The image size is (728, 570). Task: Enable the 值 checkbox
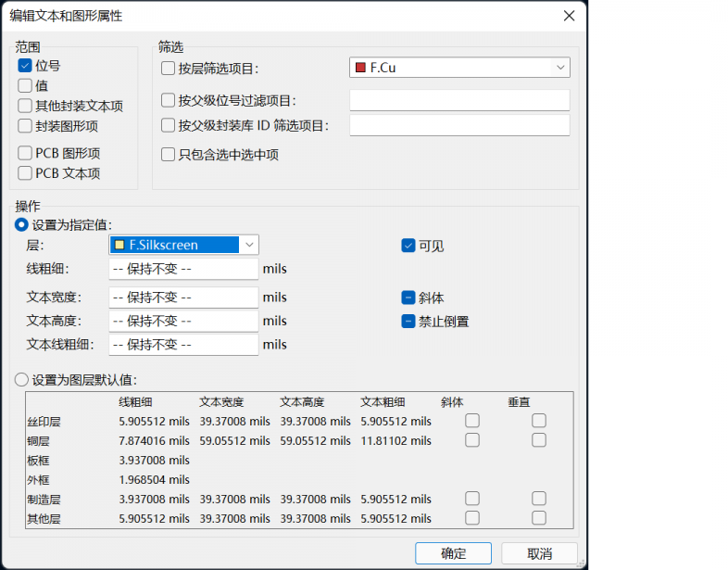coord(25,85)
